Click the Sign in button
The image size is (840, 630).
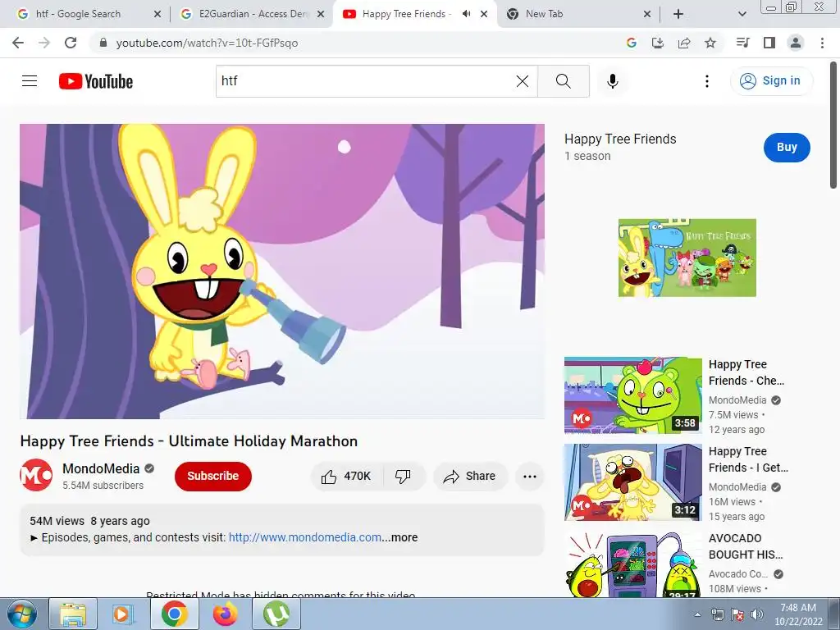[771, 81]
